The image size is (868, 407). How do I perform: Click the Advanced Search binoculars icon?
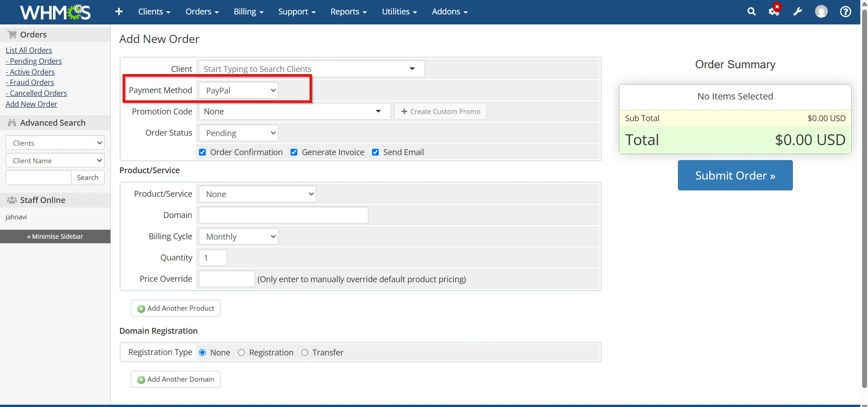[12, 123]
